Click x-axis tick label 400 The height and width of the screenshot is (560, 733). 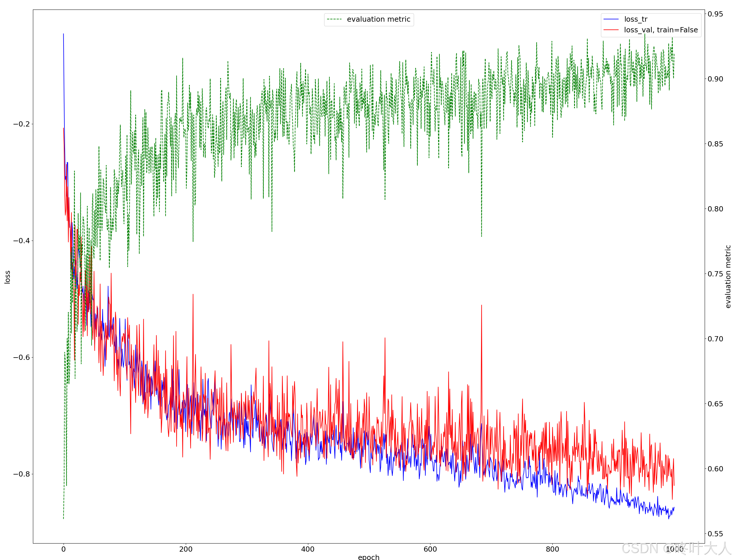click(308, 549)
